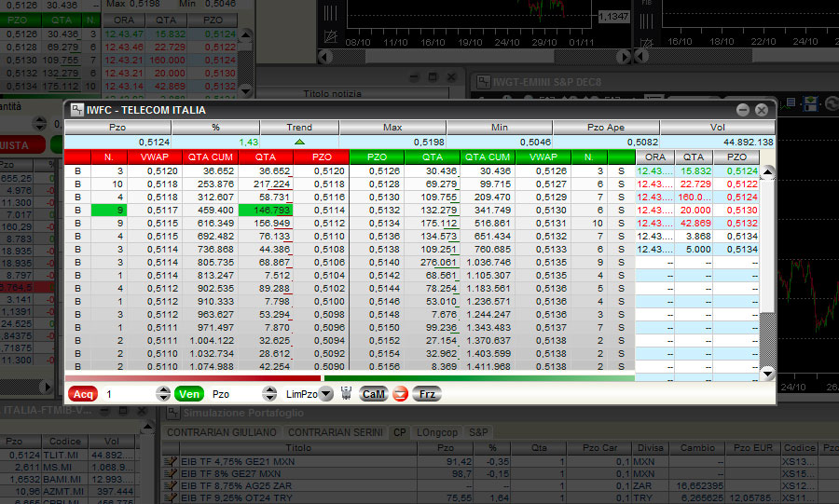Click right chart's scroll-left arrow
This screenshot has height=504, width=839.
[641, 56]
